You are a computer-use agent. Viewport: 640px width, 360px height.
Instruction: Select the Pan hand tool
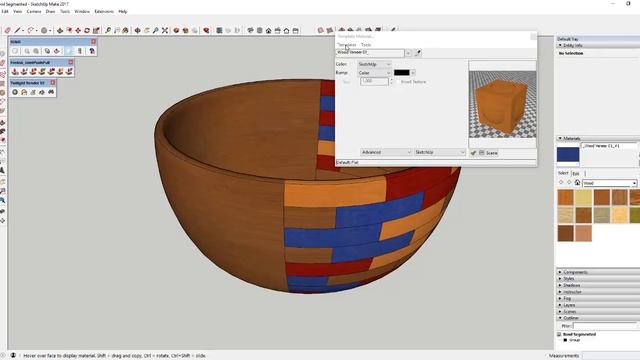point(147,30)
